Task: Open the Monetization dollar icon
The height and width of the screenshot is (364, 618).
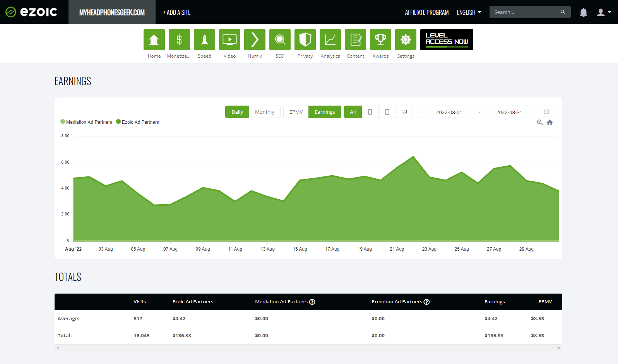Action: coord(179,39)
